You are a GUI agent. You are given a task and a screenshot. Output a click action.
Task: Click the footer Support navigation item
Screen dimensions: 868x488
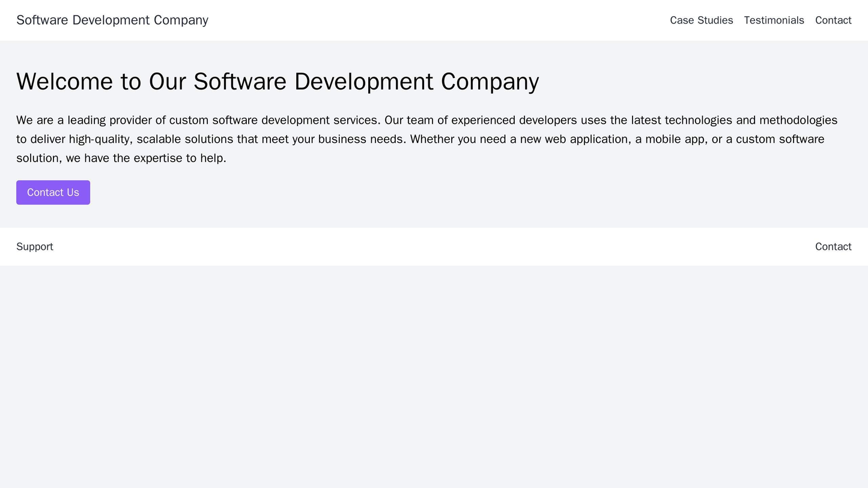point(34,246)
